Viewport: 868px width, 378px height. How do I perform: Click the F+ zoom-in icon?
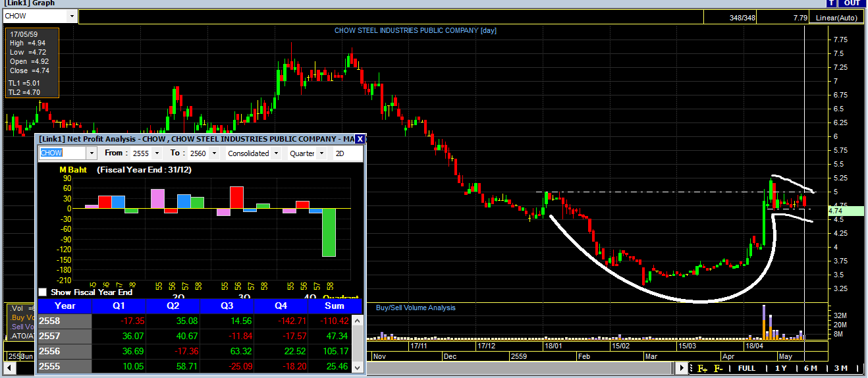pos(703,368)
